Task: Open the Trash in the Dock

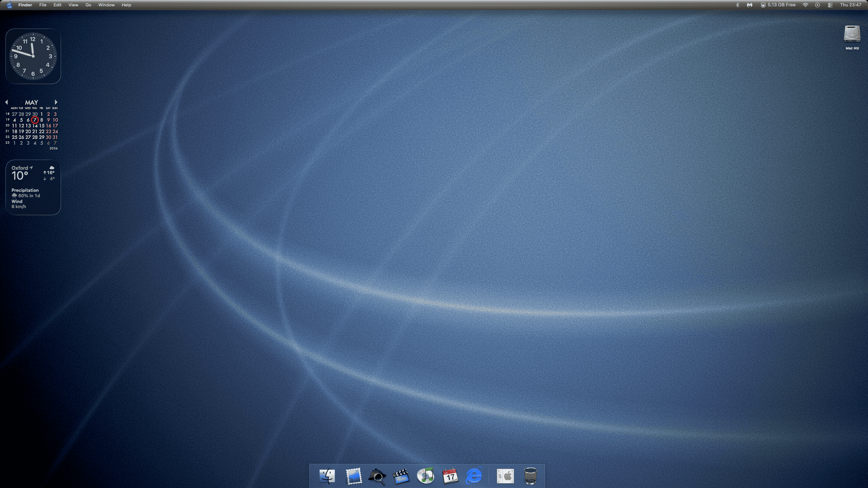Action: (530, 476)
